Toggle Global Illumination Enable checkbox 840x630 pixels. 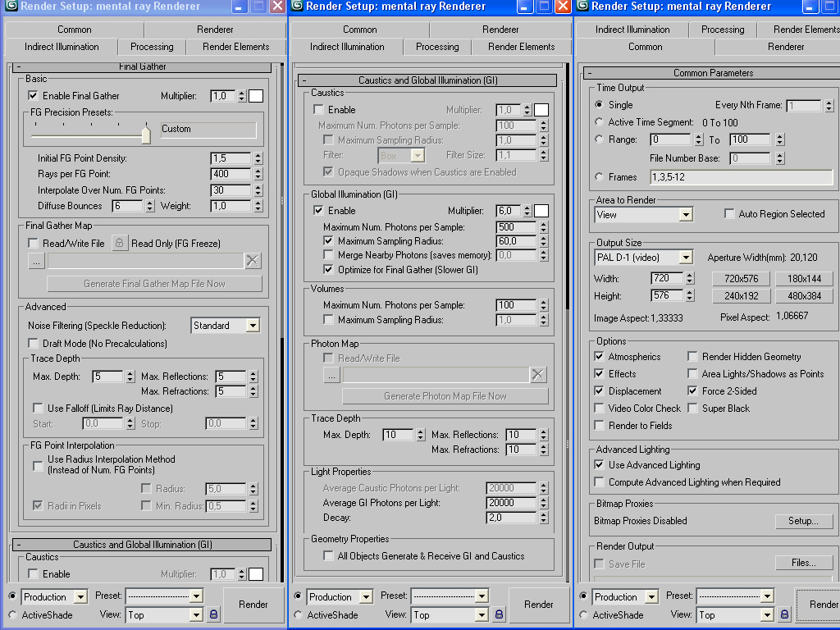[319, 211]
